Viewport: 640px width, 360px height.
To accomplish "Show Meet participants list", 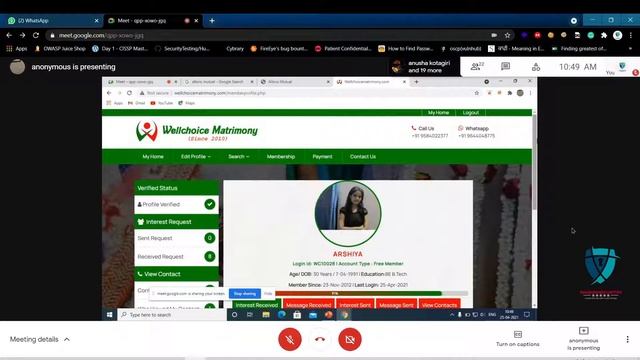I will point(477,66).
